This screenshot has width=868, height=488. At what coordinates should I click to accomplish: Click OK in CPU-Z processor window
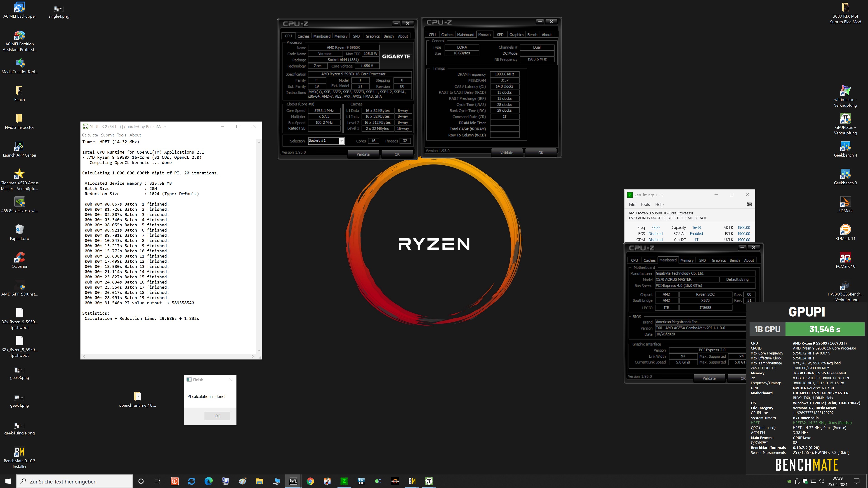tap(397, 154)
